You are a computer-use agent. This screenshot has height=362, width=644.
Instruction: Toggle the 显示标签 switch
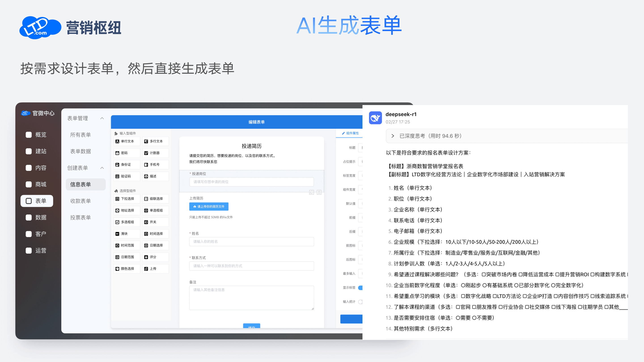(x=360, y=288)
